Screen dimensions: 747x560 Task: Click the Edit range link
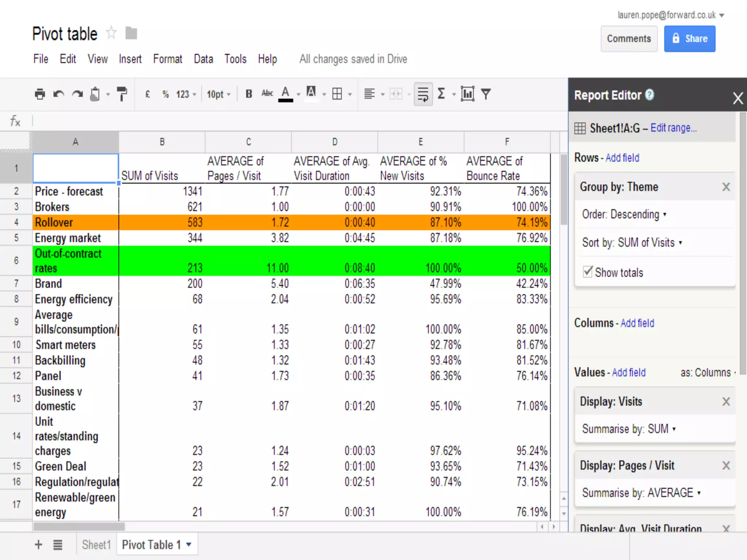click(673, 128)
